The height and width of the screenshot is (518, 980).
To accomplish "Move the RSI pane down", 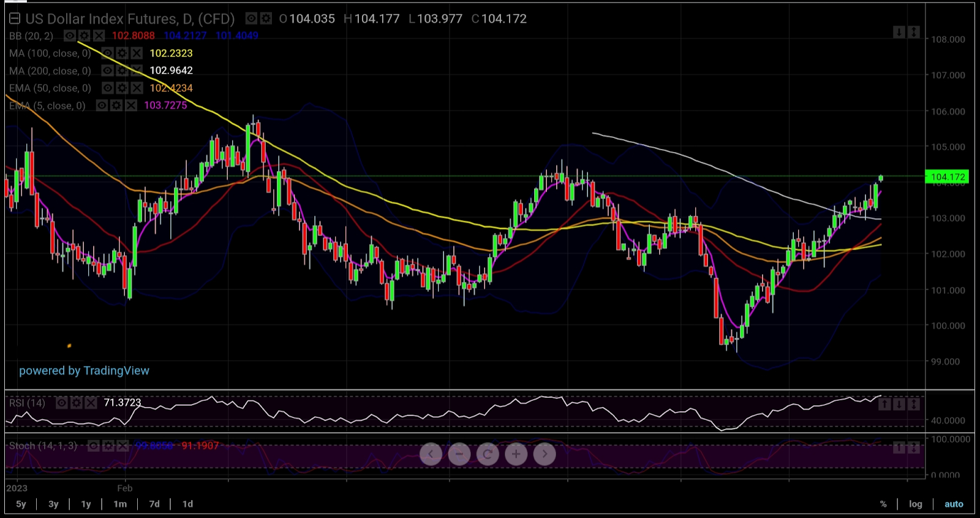I will (x=899, y=405).
